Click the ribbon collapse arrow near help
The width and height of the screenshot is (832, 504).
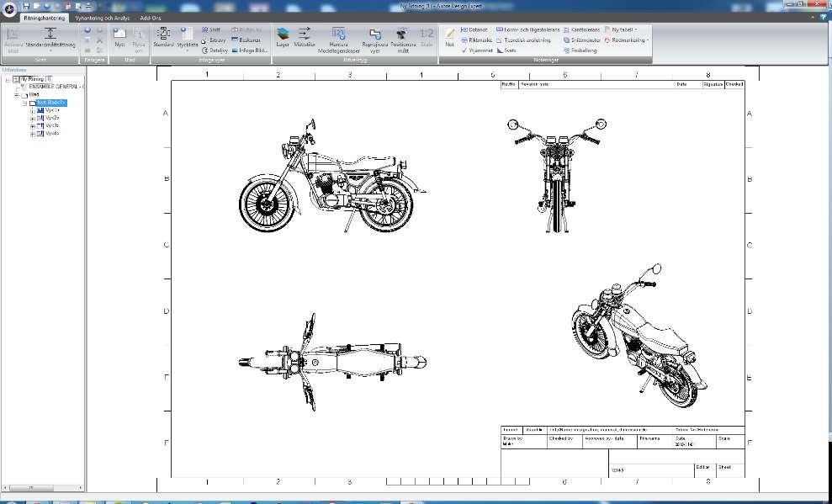pyautogui.click(x=814, y=18)
